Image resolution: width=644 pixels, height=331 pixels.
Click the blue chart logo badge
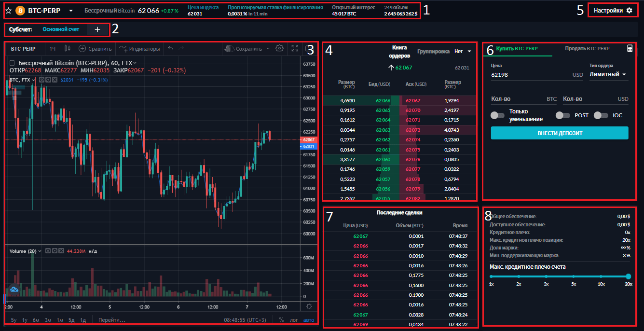coord(14,290)
